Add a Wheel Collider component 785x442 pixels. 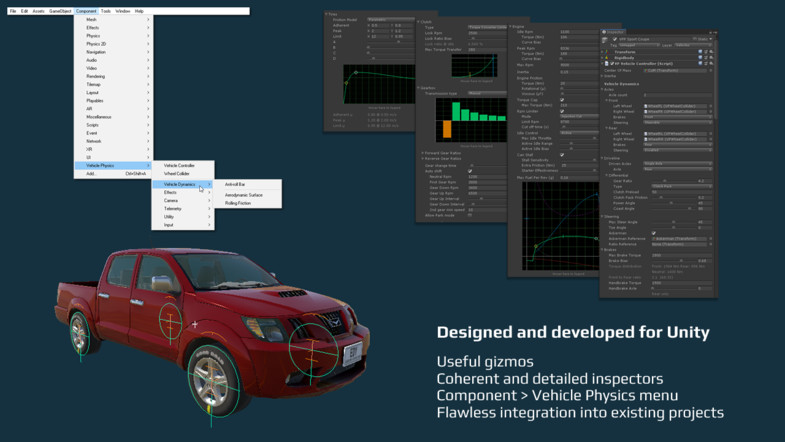coord(183,173)
